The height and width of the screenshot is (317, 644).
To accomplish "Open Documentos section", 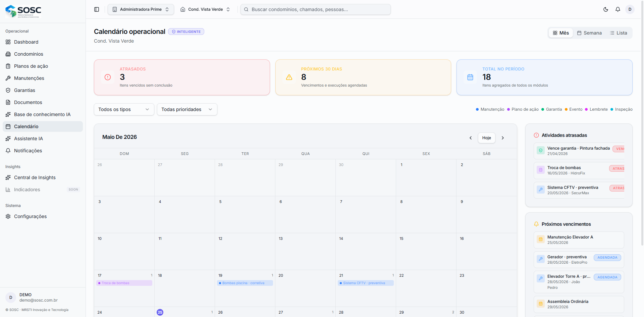I will (x=43, y=102).
